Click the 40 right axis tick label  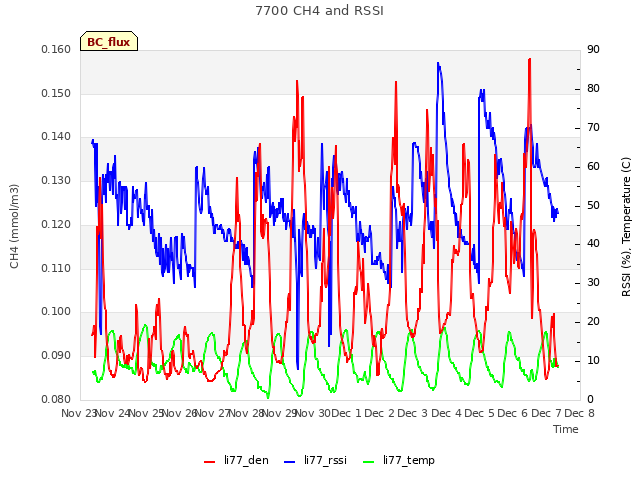click(x=593, y=244)
